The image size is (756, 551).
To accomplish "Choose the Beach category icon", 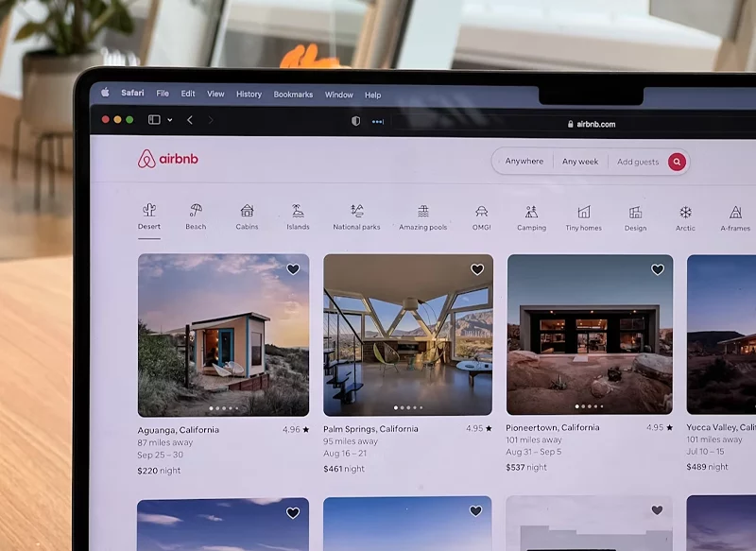I will (196, 211).
